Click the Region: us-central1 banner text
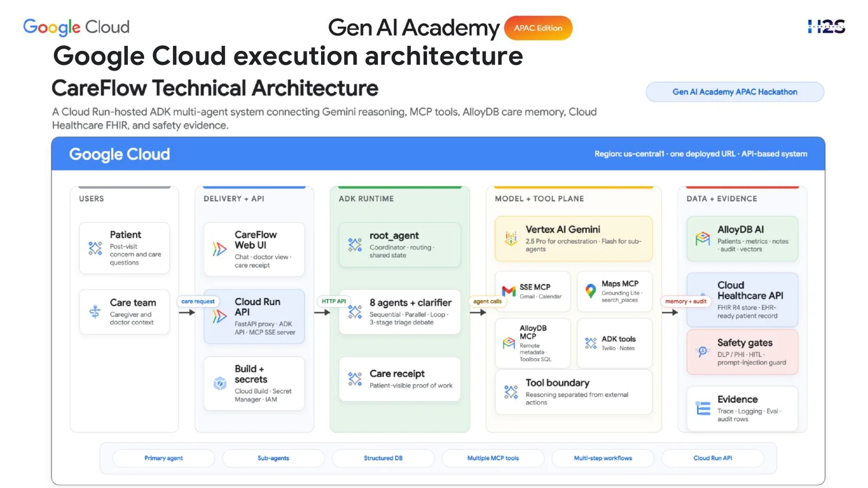Image resolution: width=868 pixels, height=488 pixels. [x=701, y=154]
